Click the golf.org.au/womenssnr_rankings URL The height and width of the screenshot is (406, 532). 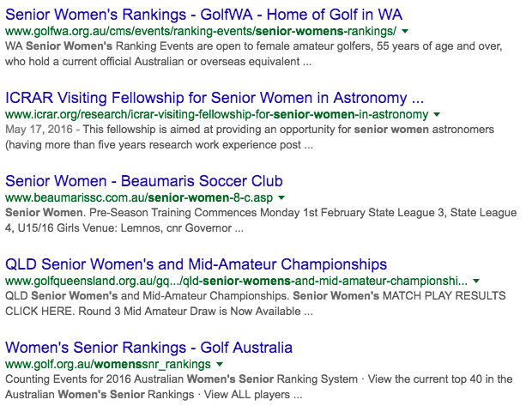point(108,364)
